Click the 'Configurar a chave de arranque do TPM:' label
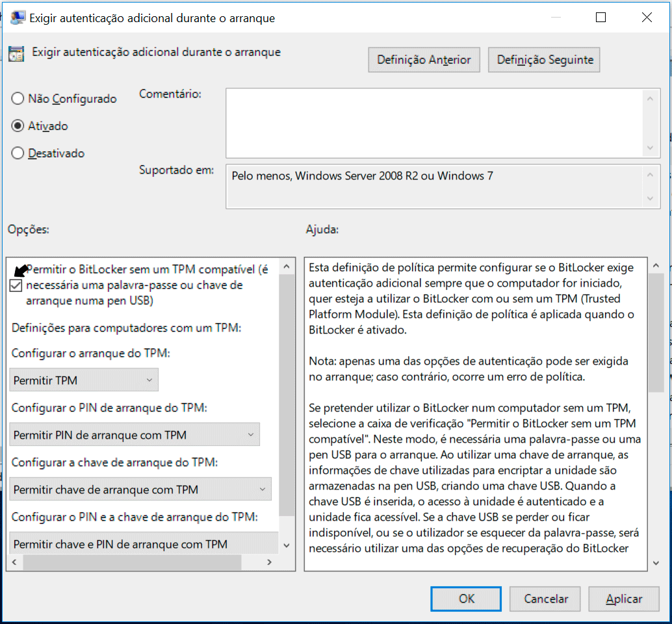The width and height of the screenshot is (672, 624). [115, 462]
